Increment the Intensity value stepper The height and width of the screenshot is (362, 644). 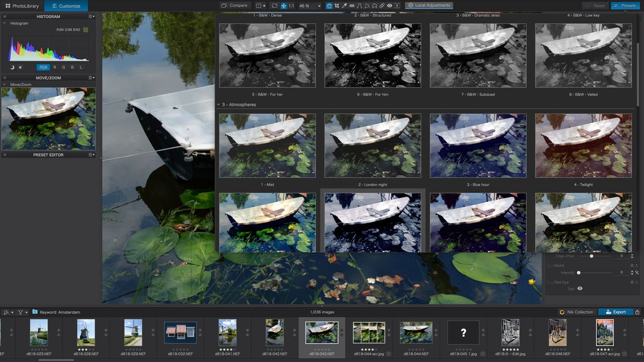click(x=632, y=271)
